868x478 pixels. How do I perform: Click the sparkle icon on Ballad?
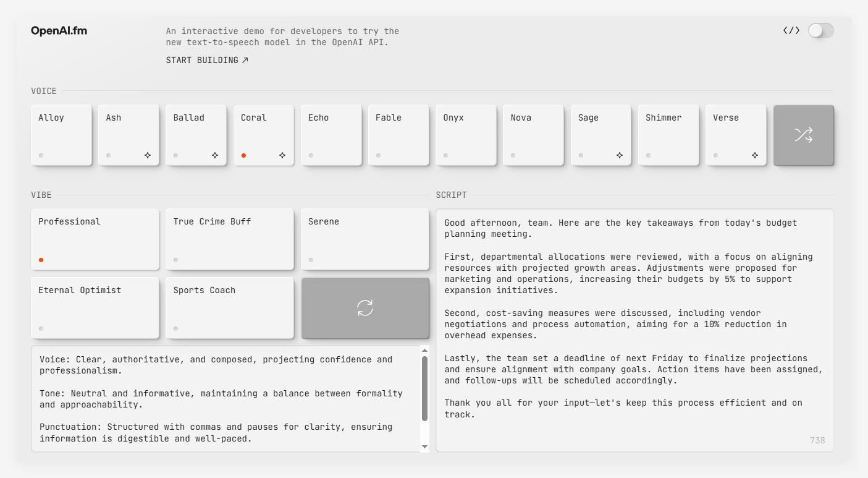(x=215, y=155)
